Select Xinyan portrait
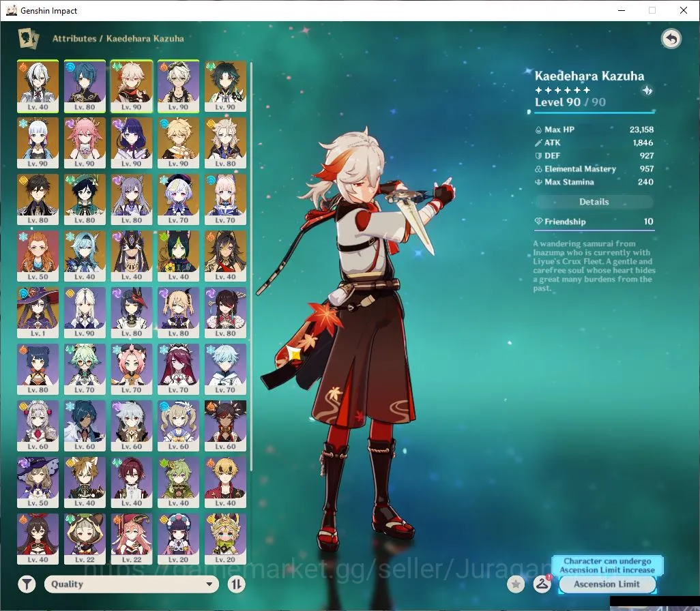The height and width of the screenshot is (611, 700). (225, 426)
